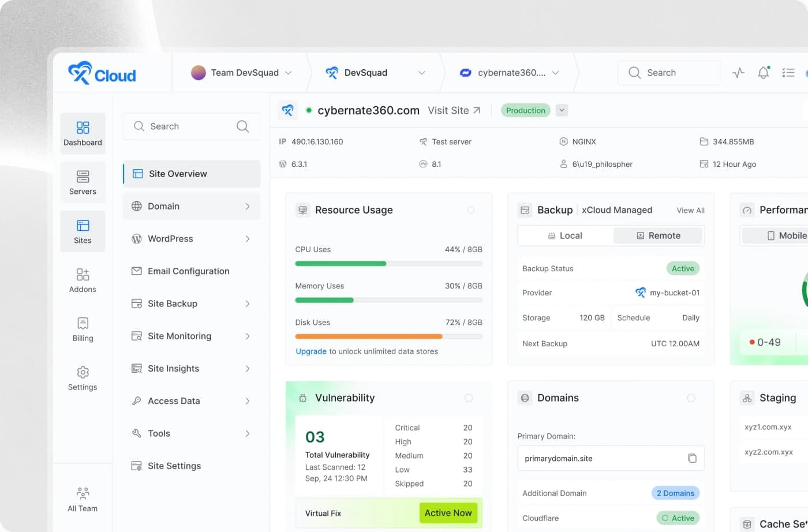Switch to the Local backup tab
Image resolution: width=808 pixels, height=532 pixels.
[565, 235]
